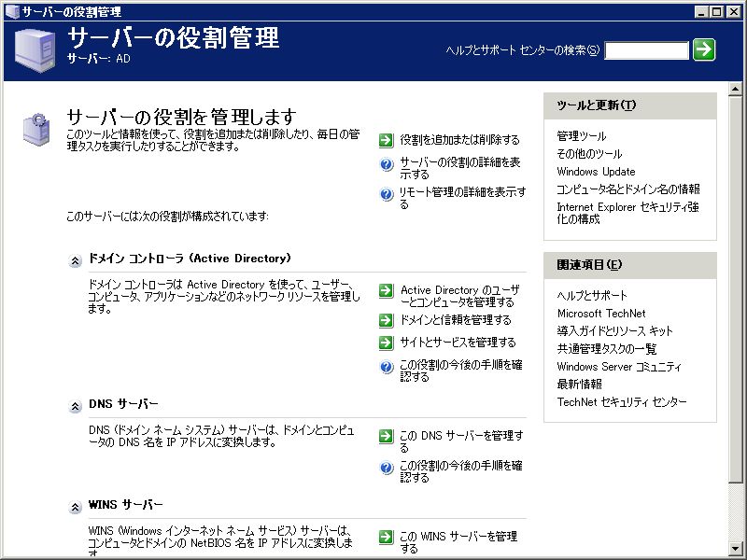Open リモート管理の詳細を表示する link

462,198
